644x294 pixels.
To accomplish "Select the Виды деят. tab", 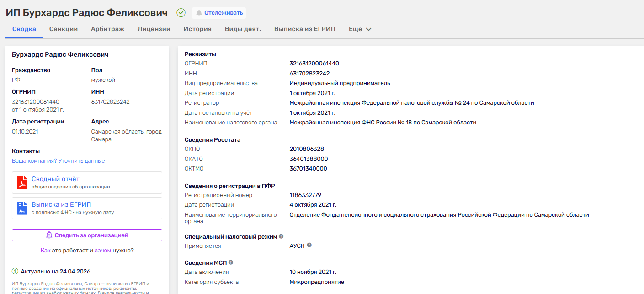I will coord(243,29).
